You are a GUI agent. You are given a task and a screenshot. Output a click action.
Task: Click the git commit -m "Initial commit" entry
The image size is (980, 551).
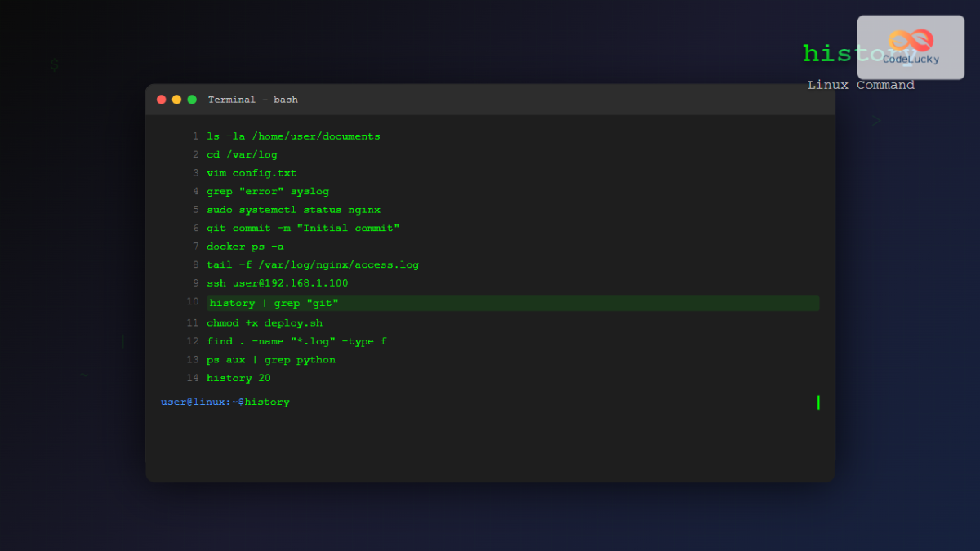(x=303, y=228)
